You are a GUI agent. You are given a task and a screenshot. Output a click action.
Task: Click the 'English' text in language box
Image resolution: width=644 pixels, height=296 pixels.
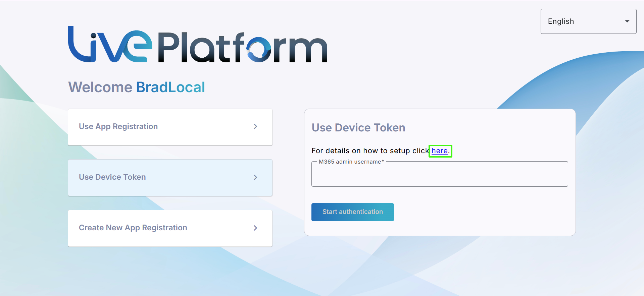pos(561,21)
